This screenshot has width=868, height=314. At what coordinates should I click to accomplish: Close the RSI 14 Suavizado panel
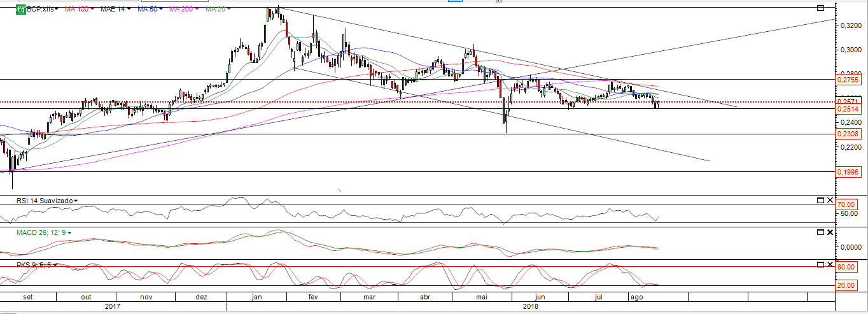pyautogui.click(x=830, y=201)
